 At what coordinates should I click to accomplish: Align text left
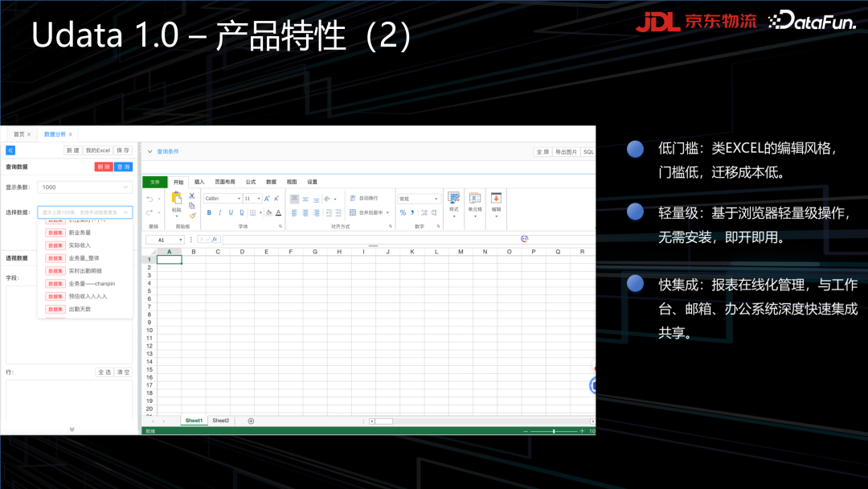click(x=294, y=212)
